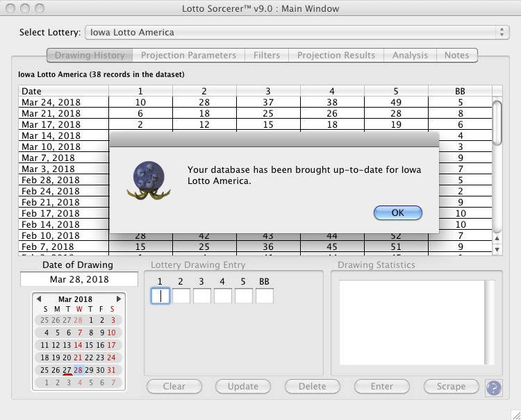Image resolution: width=521 pixels, height=420 pixels.
Task: Select the Feb 28, 2018 date cell
Action: 63,180
